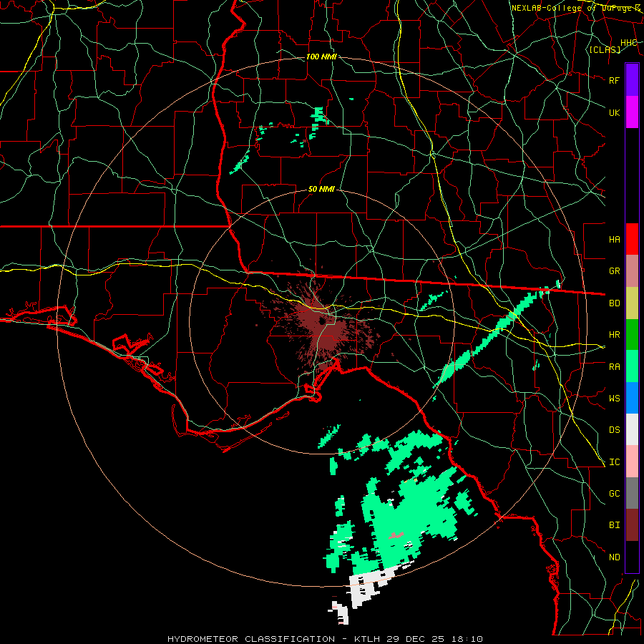Click the [CLAS] units label
Screen dimensions: 644x644
click(605, 49)
